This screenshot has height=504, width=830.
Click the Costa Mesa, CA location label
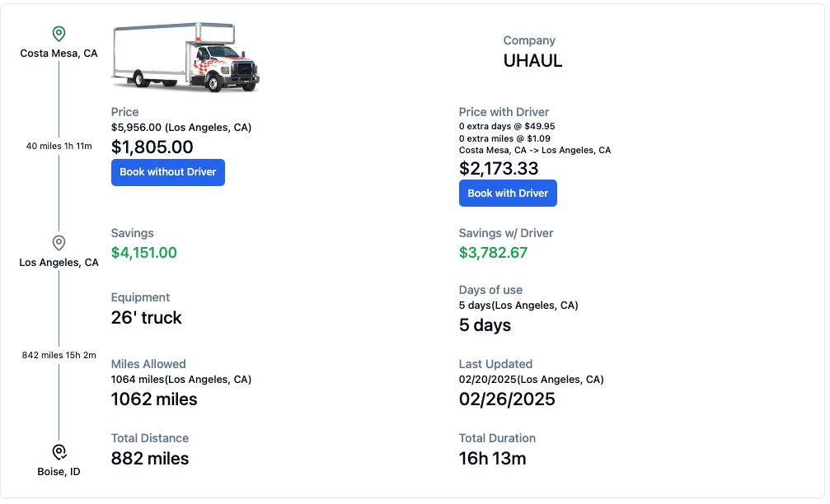click(x=59, y=54)
